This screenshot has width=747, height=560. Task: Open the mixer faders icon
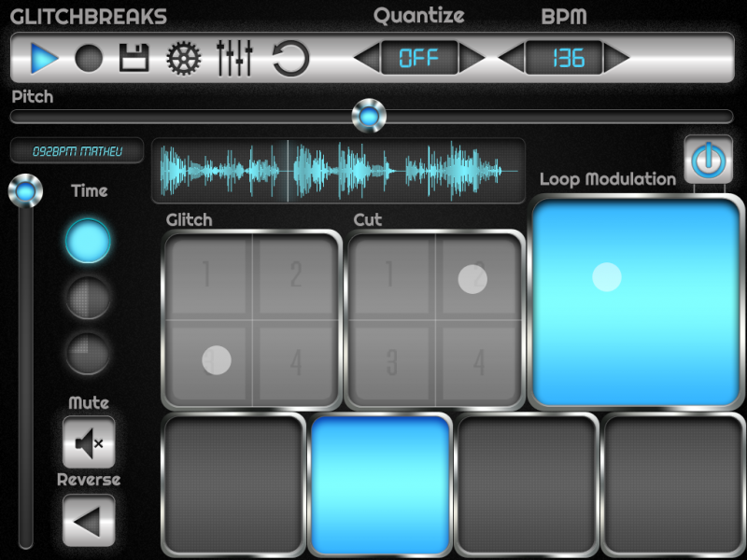point(234,58)
